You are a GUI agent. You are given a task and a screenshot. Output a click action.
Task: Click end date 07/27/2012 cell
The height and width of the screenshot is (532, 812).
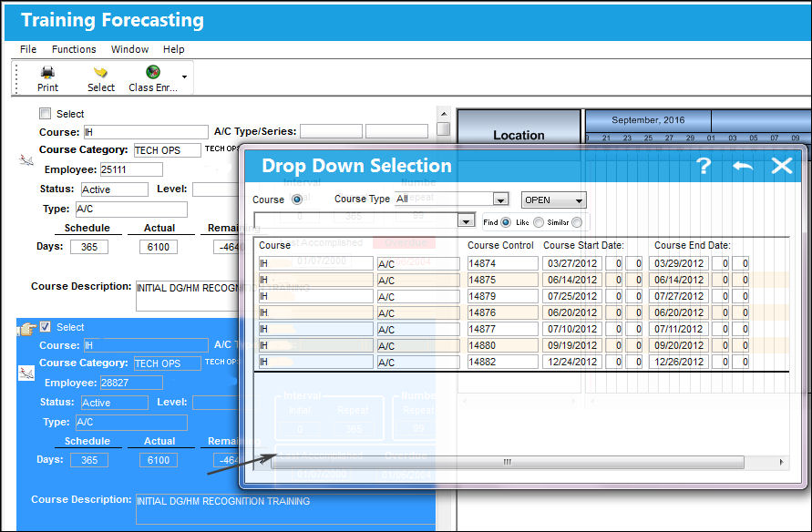point(678,297)
